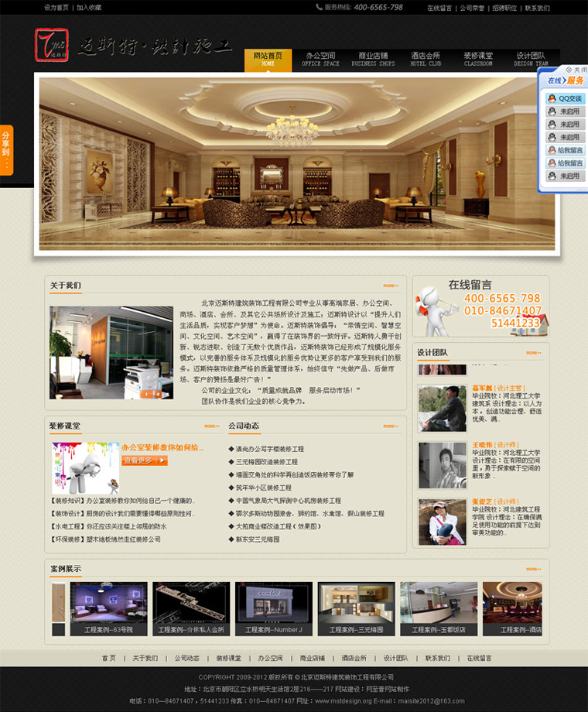Expand 案例展示 section via more link
Screen dimensions: 588x712
[534, 569]
